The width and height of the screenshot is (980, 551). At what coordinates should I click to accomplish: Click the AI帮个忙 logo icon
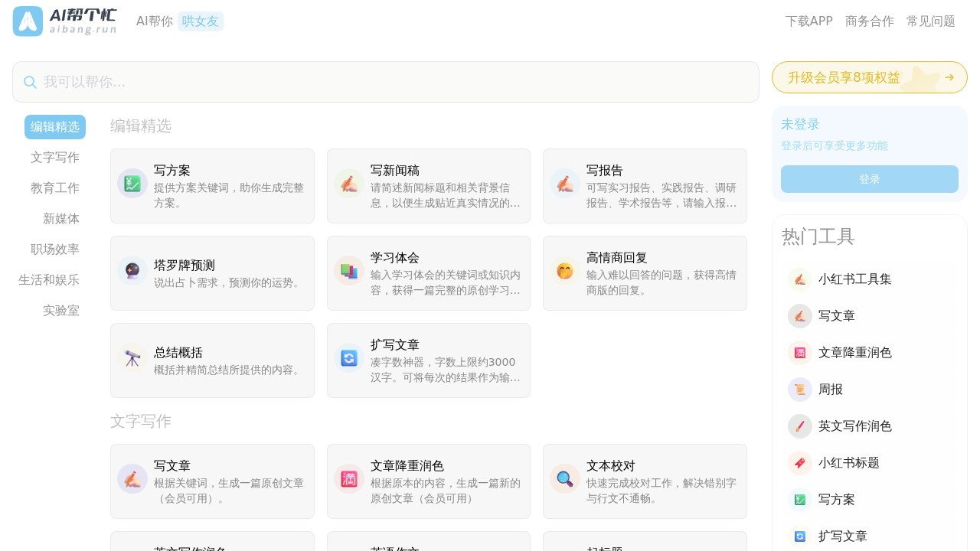28,21
